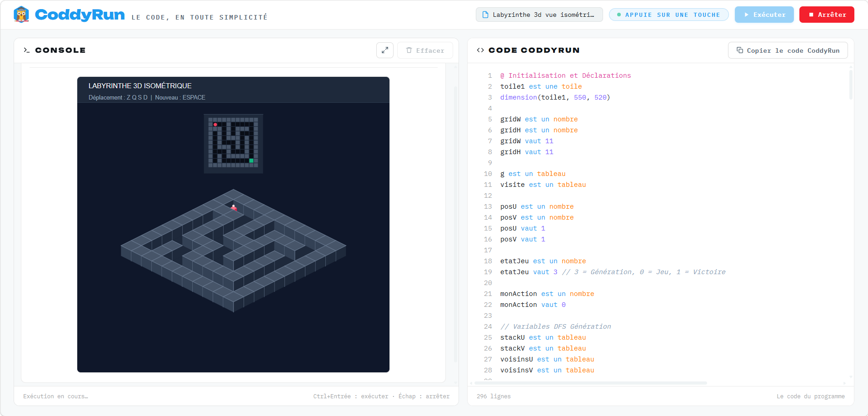The height and width of the screenshot is (416, 868).
Task: Click the code brackets icon beside CODE CODDYRUN
Action: tap(480, 50)
